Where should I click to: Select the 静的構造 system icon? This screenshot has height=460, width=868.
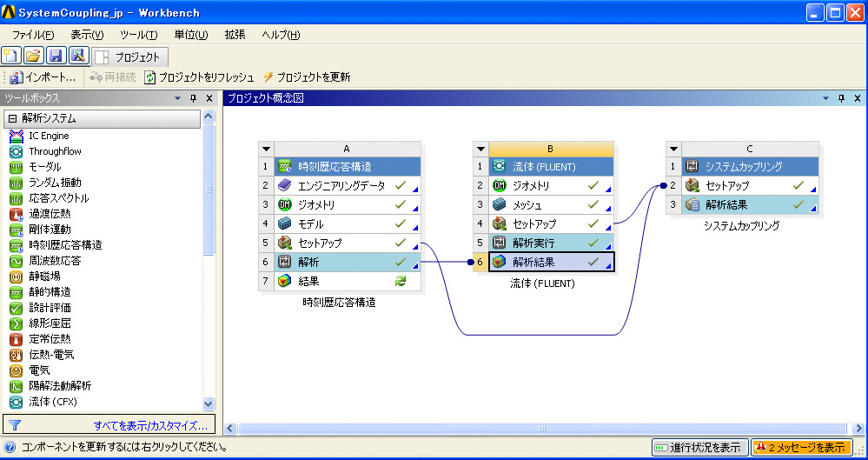tap(16, 292)
